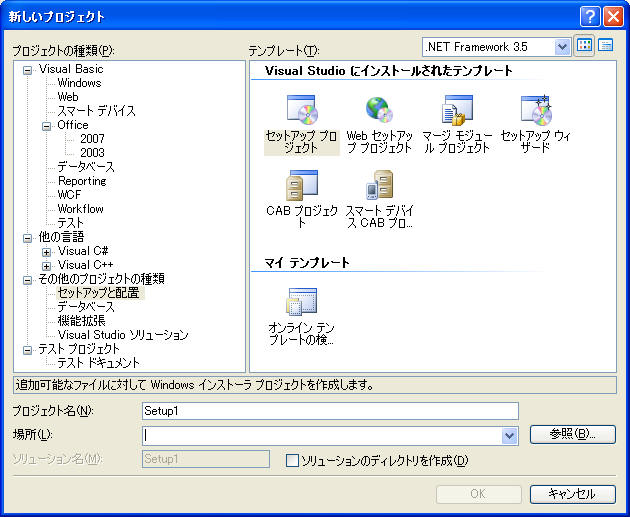Image resolution: width=630 pixels, height=517 pixels.
Task: Switch to small icons list view
Action: tap(605, 46)
